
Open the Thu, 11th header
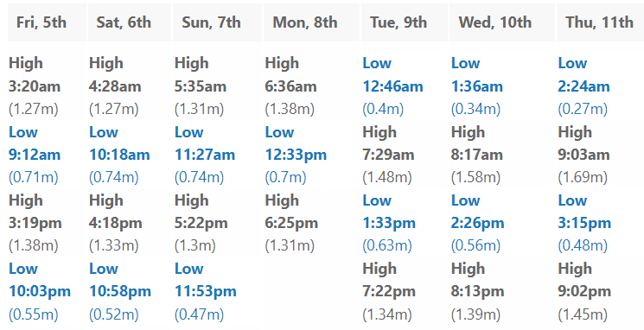point(599,22)
